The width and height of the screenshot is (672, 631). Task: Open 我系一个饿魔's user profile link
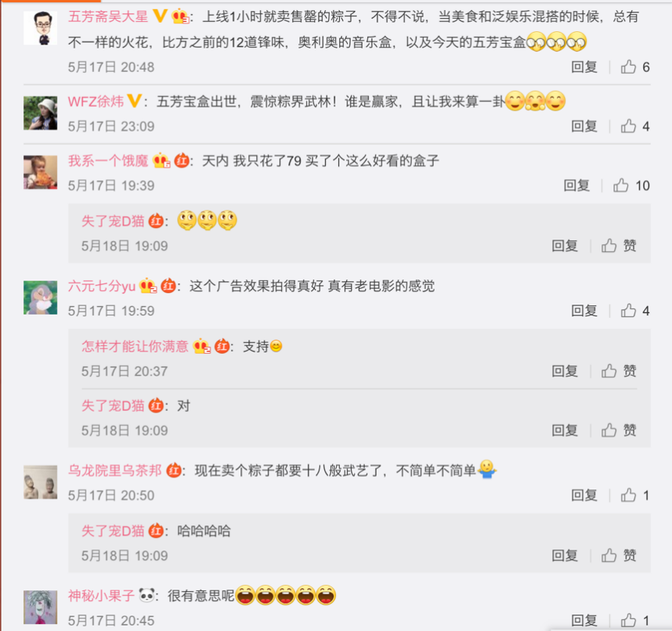coord(108,161)
